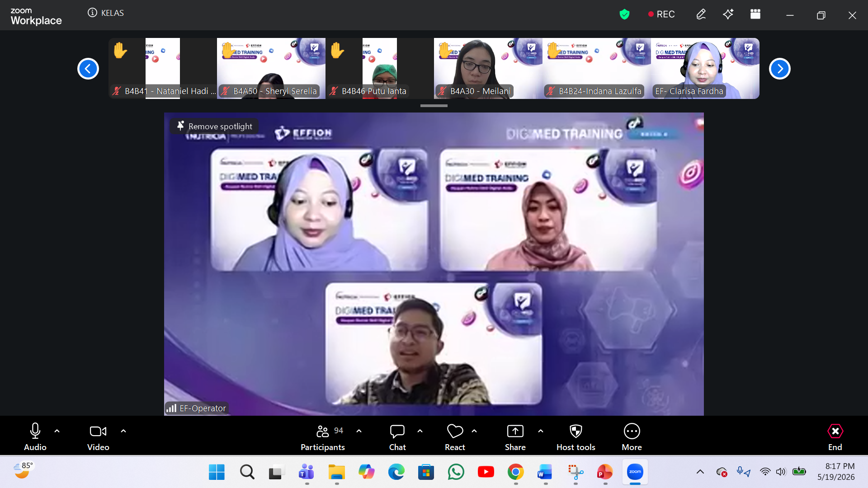The width and height of the screenshot is (868, 488).
Task: Click the End meeting button
Action: [835, 436]
